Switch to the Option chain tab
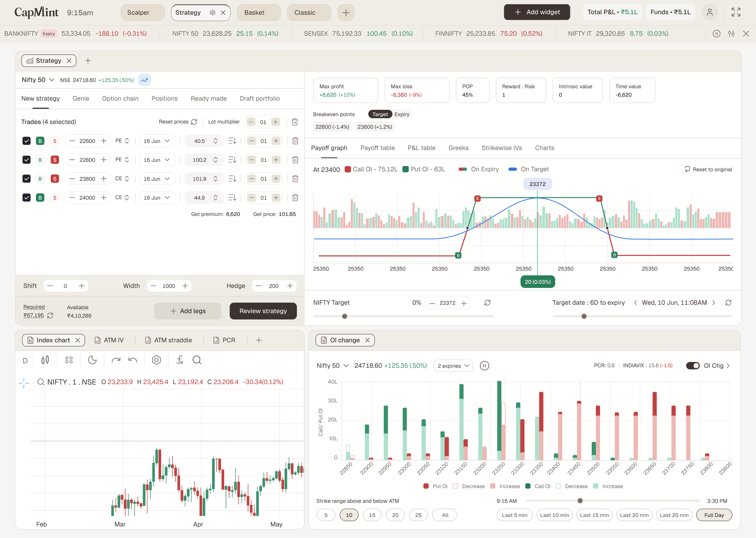The height and width of the screenshot is (538, 756). [120, 98]
